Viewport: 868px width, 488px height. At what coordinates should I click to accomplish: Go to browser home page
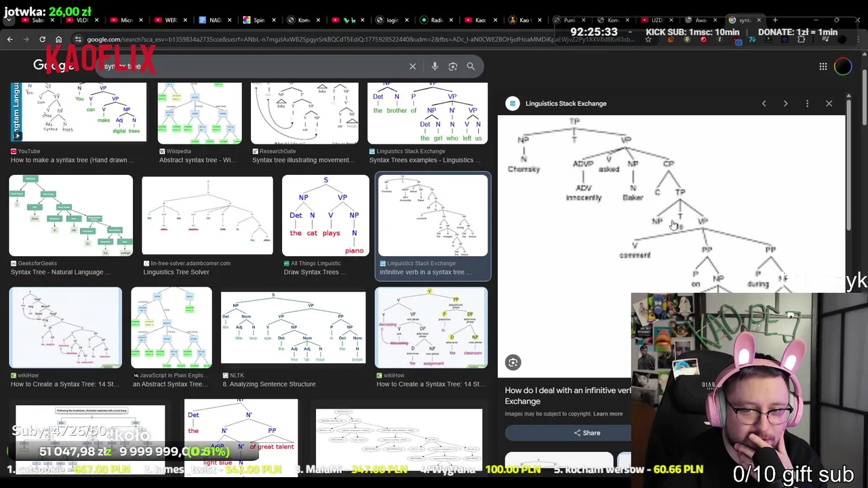(x=58, y=39)
